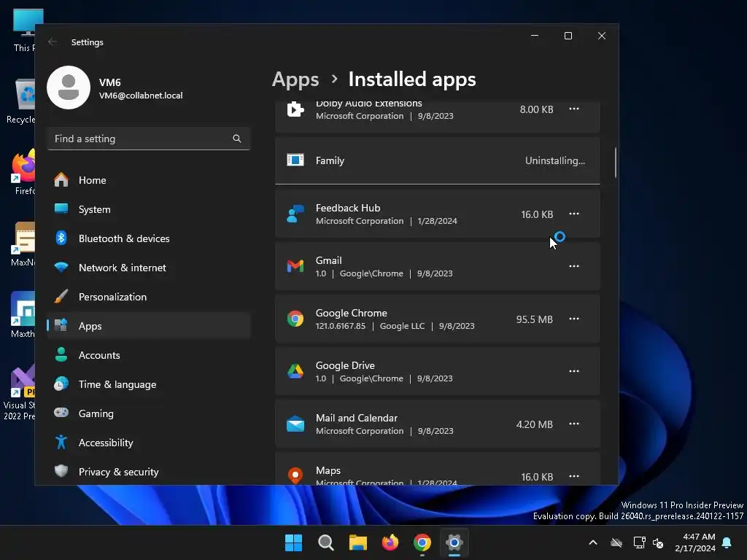
Task: Open more options for Google Drive
Action: pos(574,371)
